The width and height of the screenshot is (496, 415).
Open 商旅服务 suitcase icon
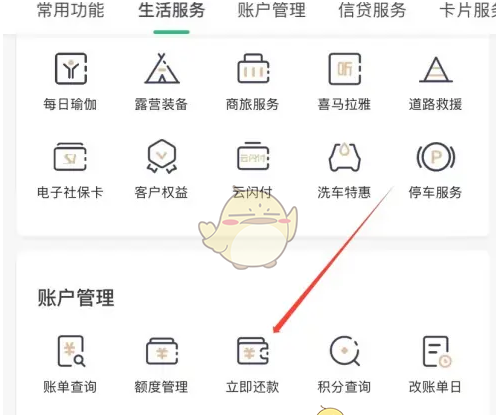(x=253, y=69)
